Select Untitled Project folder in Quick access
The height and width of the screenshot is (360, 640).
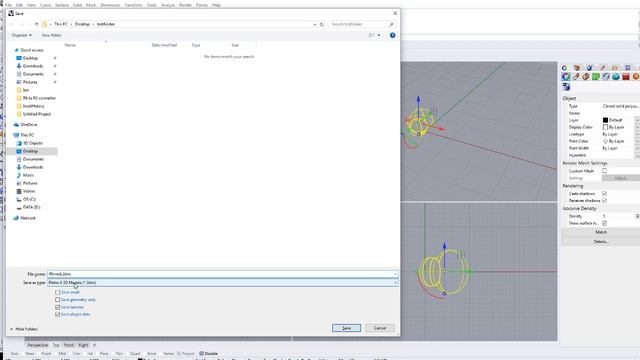point(36,114)
